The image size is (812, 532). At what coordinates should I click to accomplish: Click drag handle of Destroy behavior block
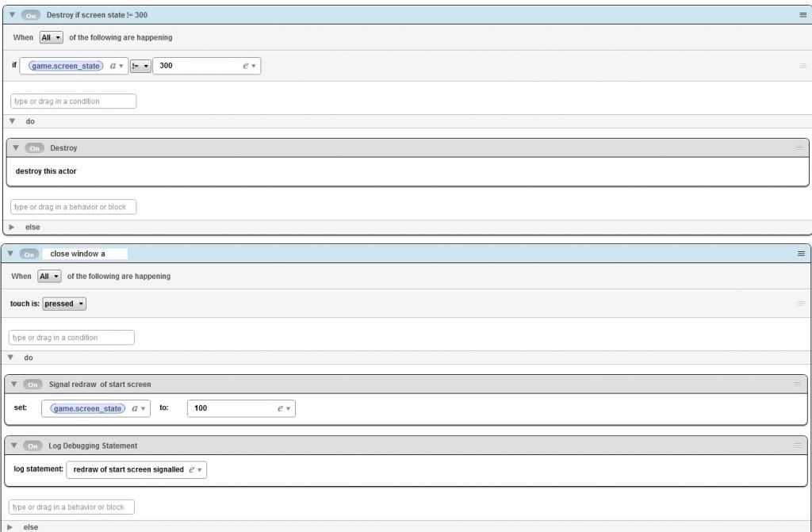799,147
